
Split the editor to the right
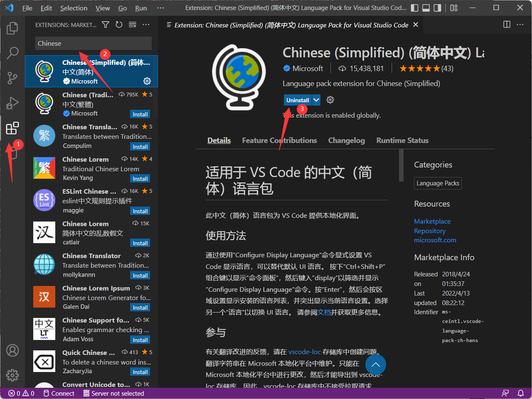[507, 25]
